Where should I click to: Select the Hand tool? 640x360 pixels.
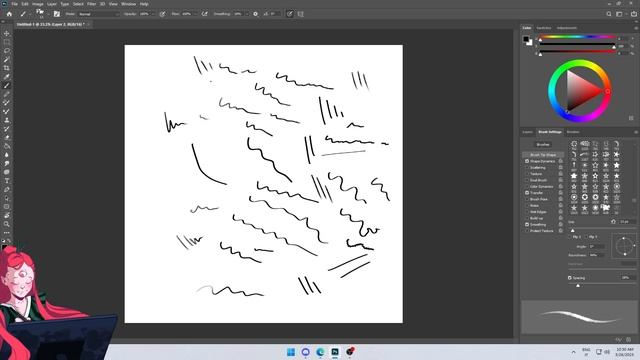tap(7, 215)
